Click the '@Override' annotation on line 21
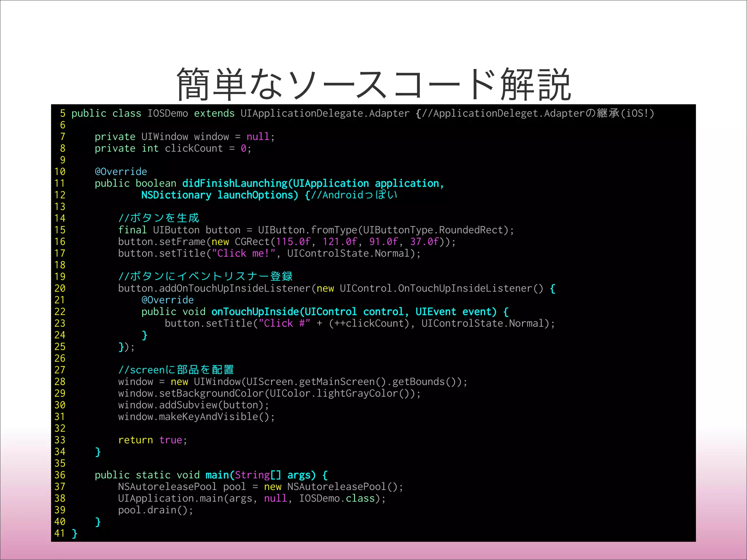The width and height of the screenshot is (747, 560). pyautogui.click(x=167, y=300)
